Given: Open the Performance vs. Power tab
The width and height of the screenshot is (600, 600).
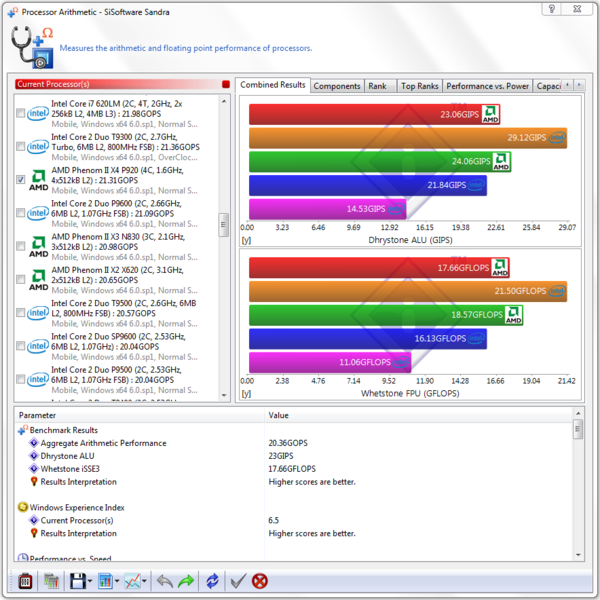Looking at the screenshot, I should [488, 86].
